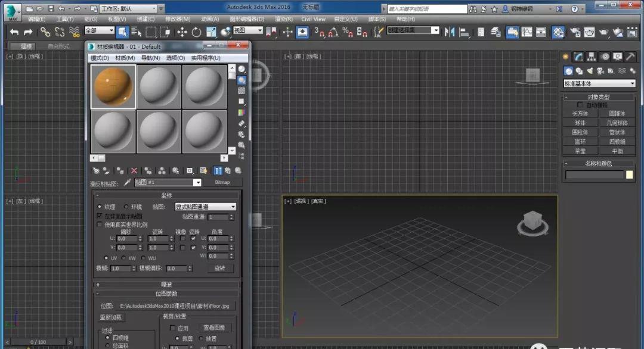Click the Unlink Selection chain icon
644x349 pixels.
(x=60, y=32)
